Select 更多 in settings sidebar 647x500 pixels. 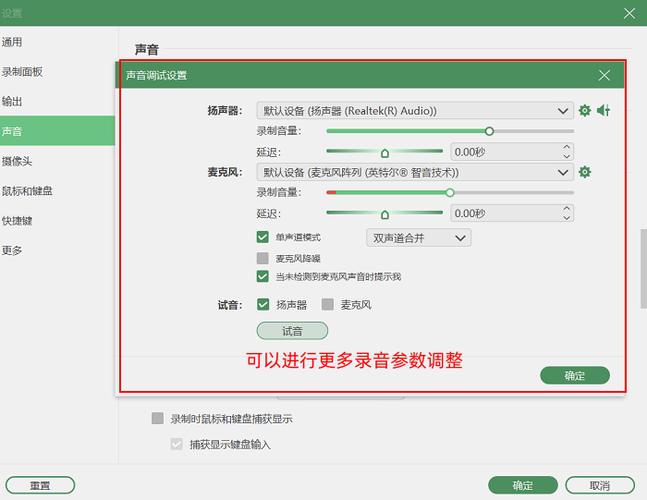tap(57, 250)
